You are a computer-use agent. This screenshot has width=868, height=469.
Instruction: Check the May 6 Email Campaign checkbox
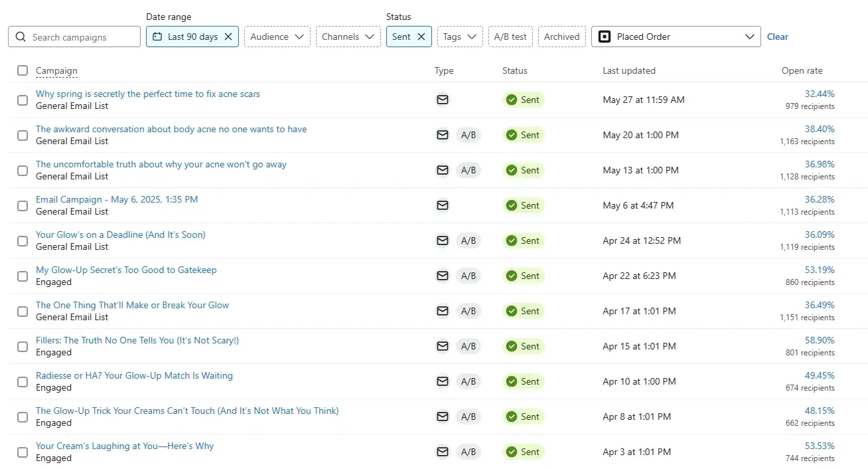click(x=23, y=205)
